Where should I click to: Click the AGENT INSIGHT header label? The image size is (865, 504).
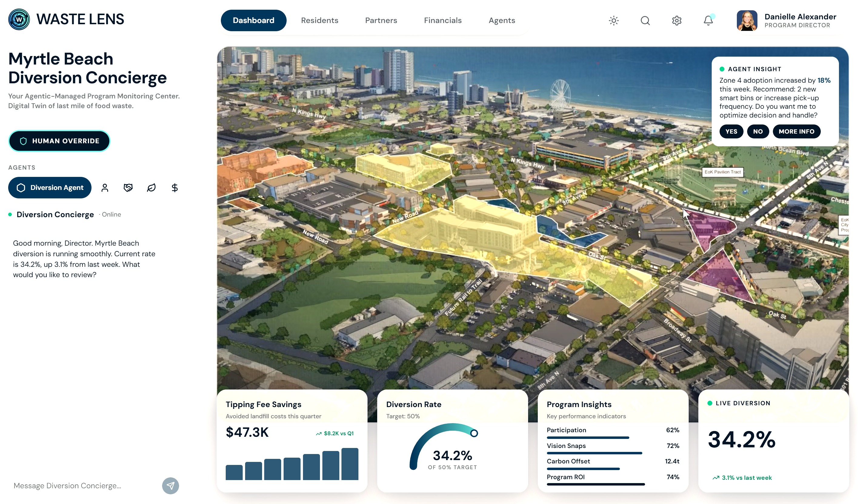pos(754,69)
